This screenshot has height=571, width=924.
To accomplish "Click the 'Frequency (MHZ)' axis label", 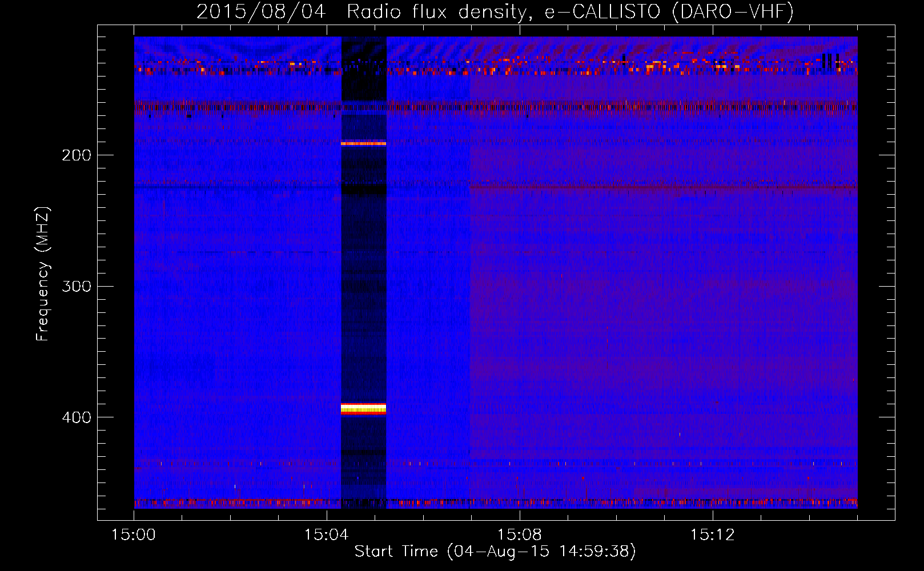I will tap(43, 274).
